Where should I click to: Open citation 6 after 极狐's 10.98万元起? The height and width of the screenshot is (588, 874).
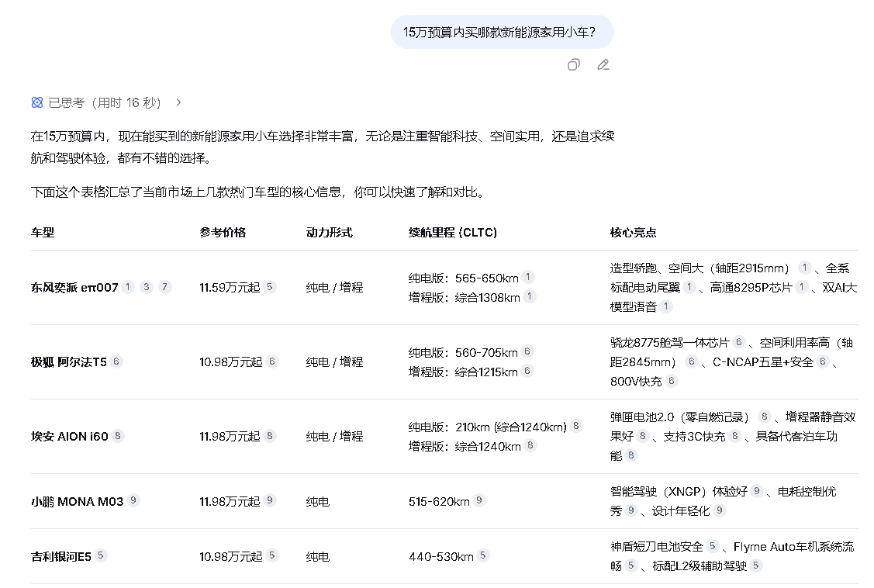[272, 361]
